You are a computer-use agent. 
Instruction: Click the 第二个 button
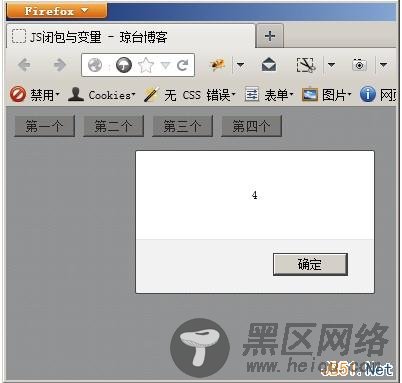click(113, 126)
